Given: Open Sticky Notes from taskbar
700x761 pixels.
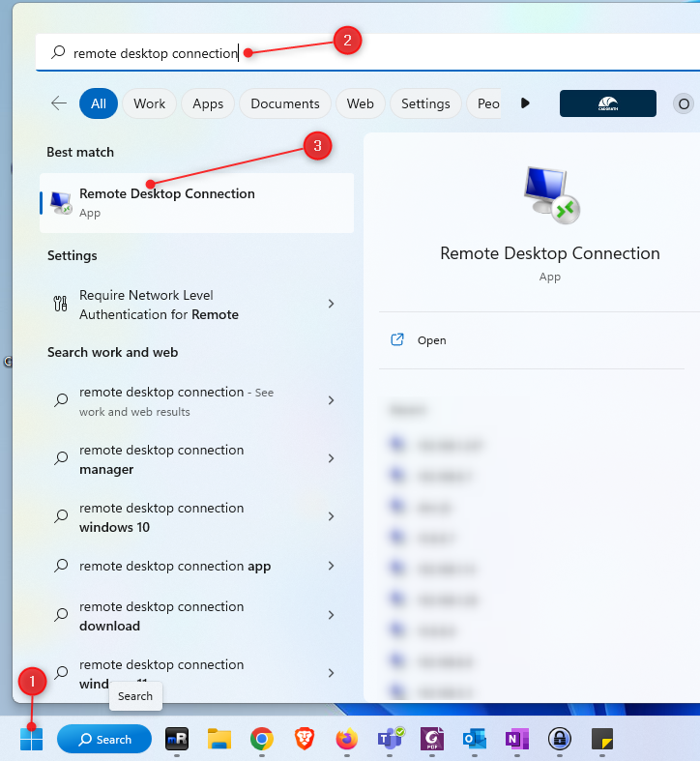Looking at the screenshot, I should coord(602,739).
